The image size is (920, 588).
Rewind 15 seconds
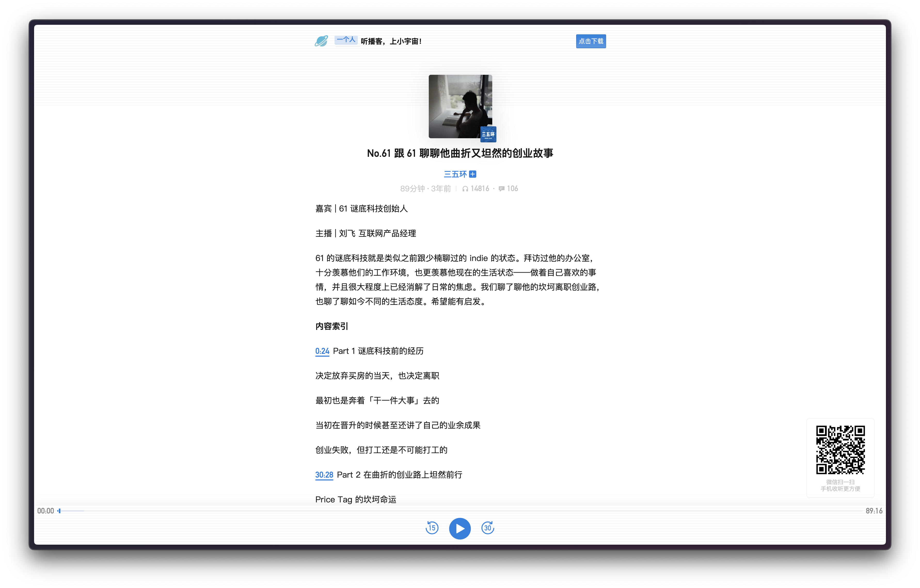[432, 528]
